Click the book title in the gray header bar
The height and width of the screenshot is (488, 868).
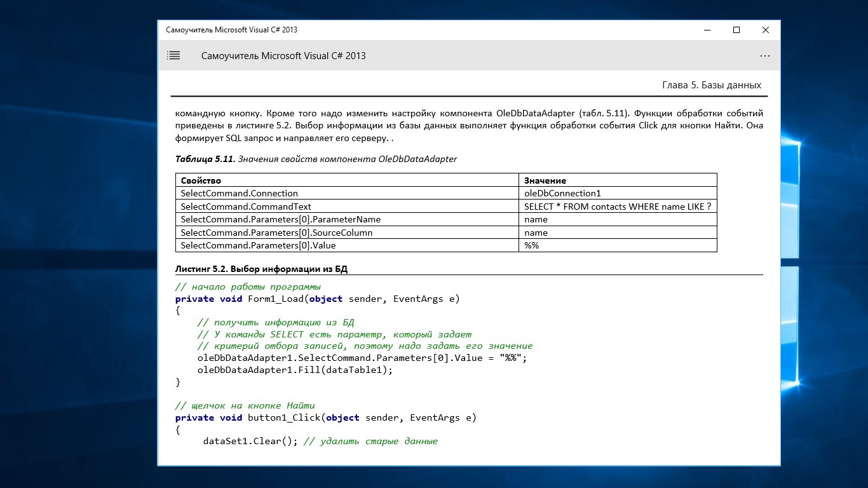tap(283, 56)
